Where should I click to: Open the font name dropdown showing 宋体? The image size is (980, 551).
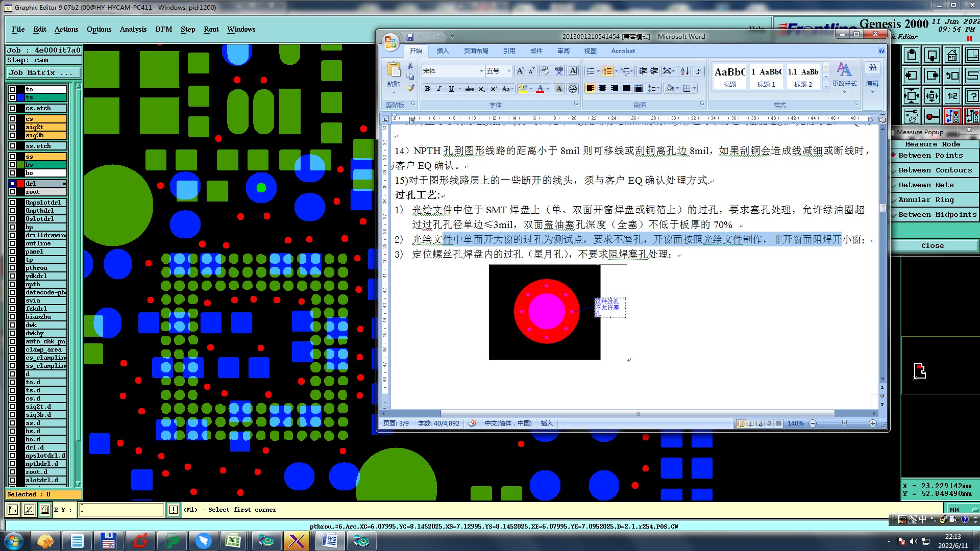[481, 71]
